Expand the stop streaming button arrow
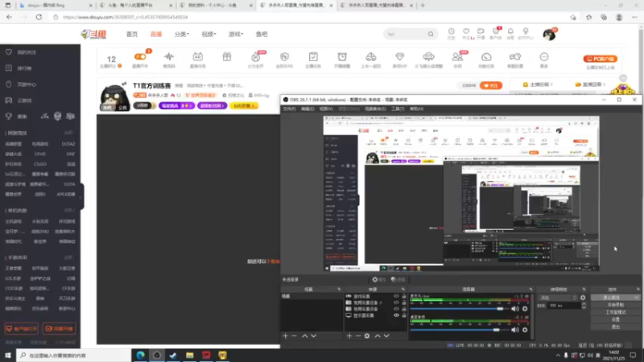This screenshot has width=644, height=362. coord(636,297)
